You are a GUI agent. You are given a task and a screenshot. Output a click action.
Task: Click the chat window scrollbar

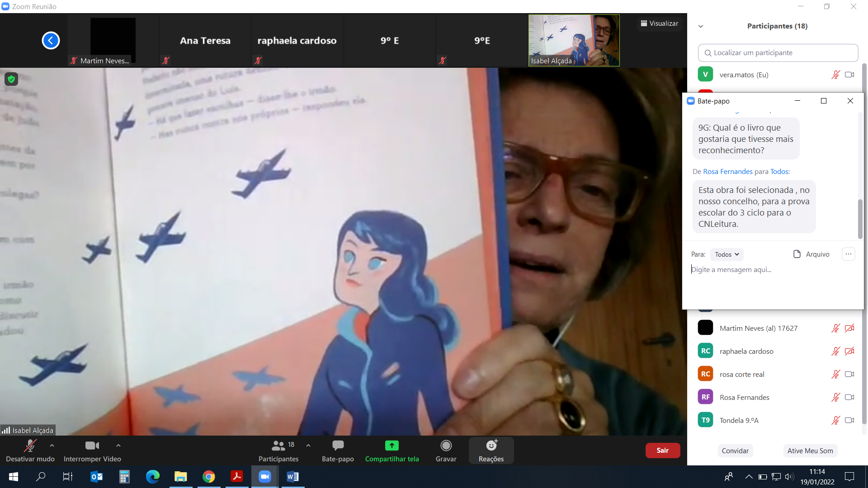click(x=860, y=219)
